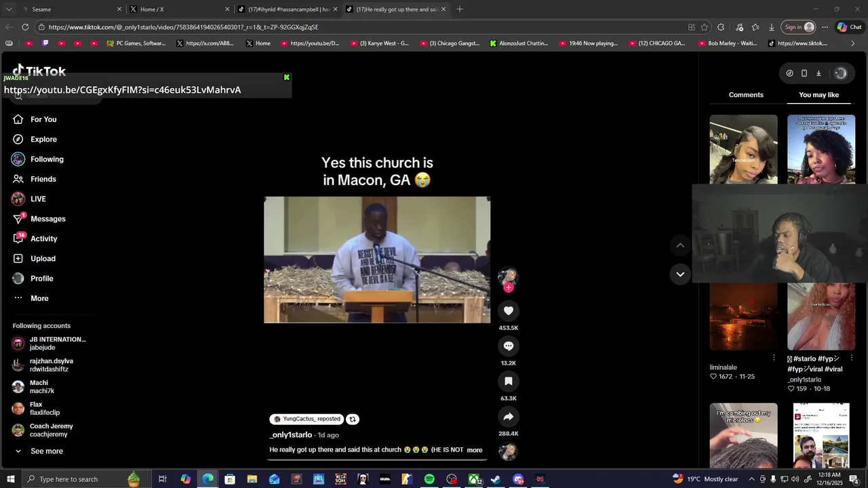Expand caption with the more link
The image size is (868, 488).
[x=475, y=450]
